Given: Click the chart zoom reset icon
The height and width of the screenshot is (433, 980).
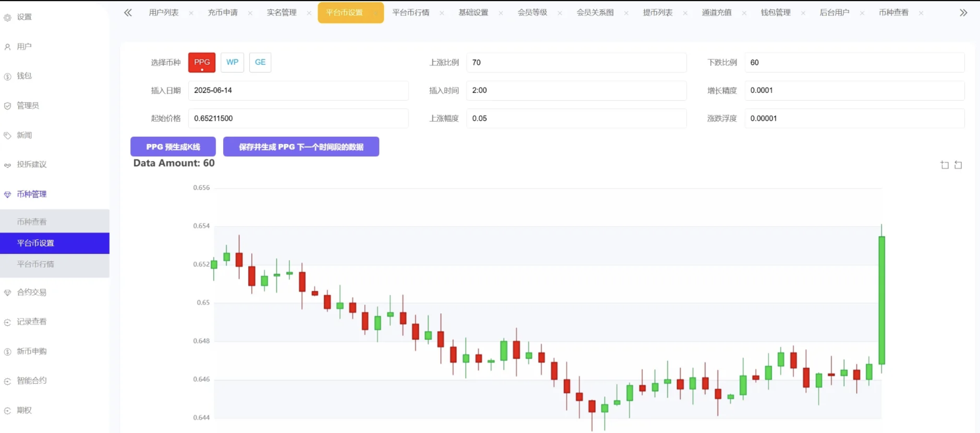Looking at the screenshot, I should 958,165.
